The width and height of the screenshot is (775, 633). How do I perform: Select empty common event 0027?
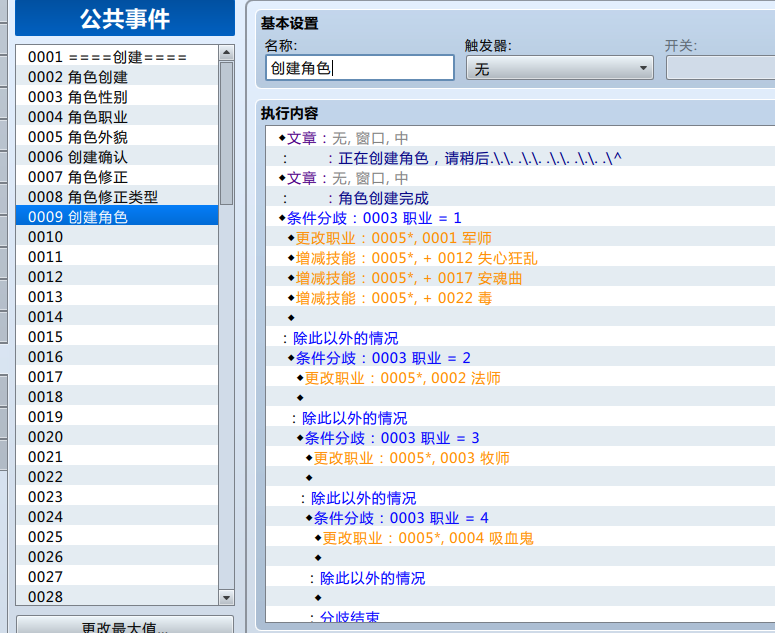point(117,576)
